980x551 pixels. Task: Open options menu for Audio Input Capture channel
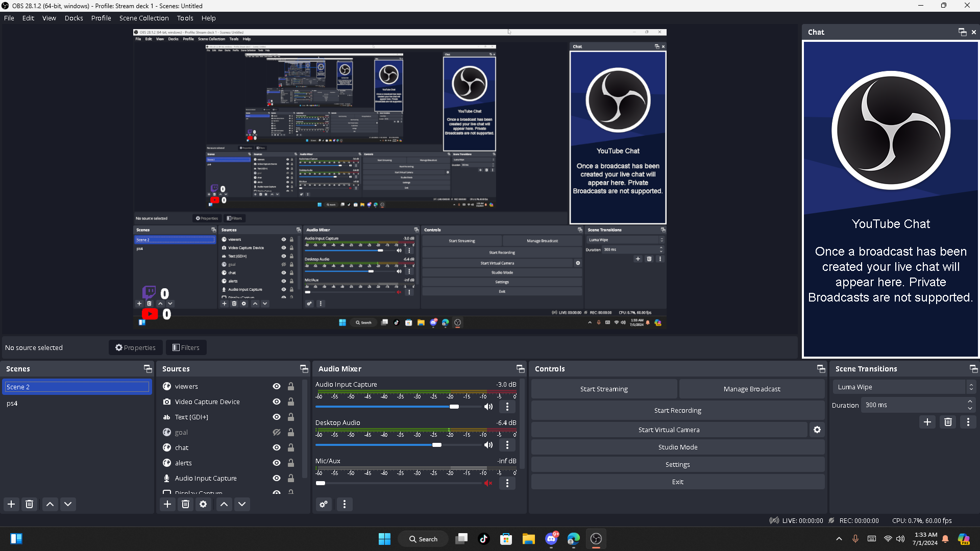point(507,407)
